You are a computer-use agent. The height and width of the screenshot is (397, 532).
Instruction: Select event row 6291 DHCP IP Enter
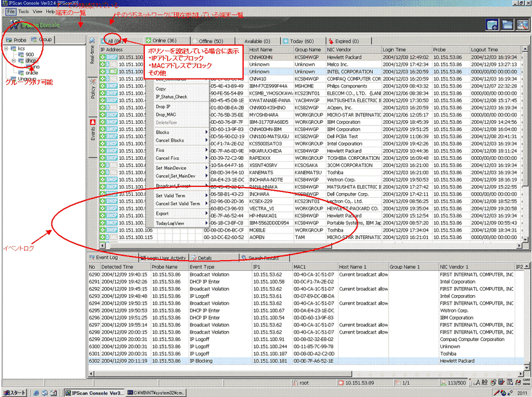pyautogui.click(x=306, y=282)
